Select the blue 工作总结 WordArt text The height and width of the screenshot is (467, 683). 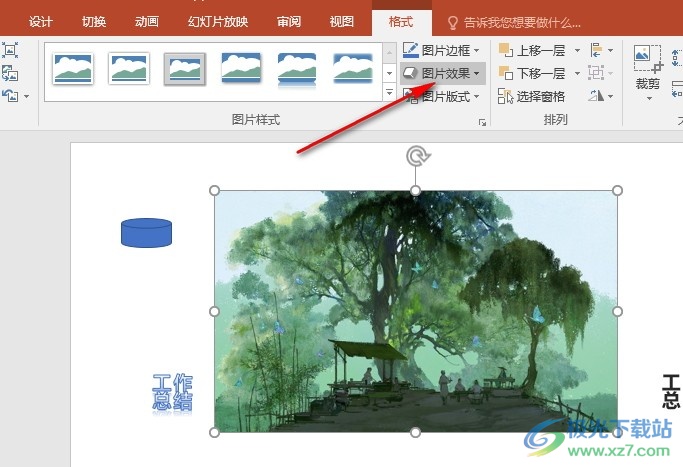click(172, 392)
